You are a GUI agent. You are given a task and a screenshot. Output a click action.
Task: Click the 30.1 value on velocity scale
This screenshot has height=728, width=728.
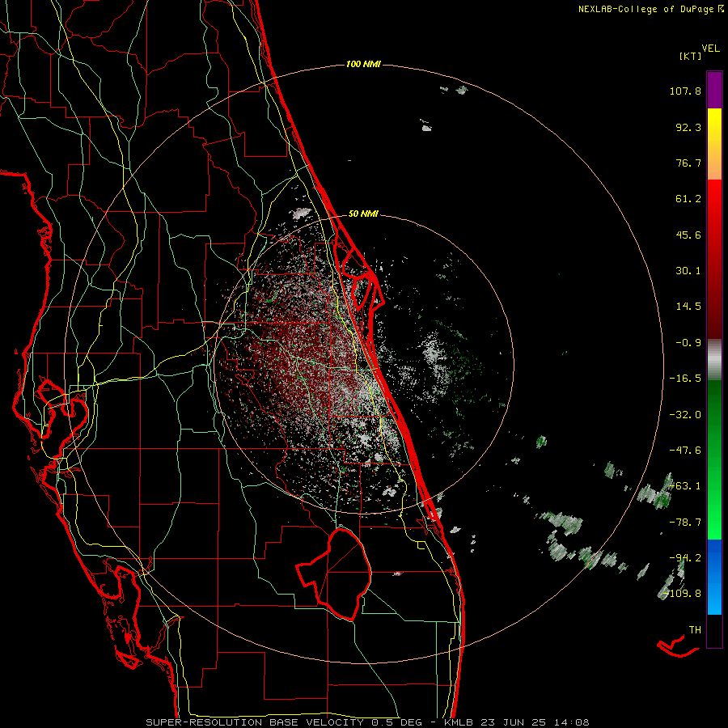688,271
